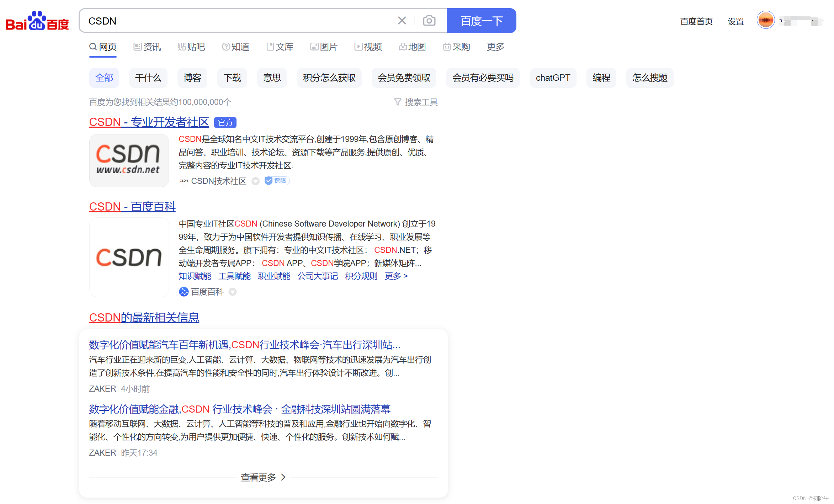
Task: Open the Baike CSDN logo thumbnail
Action: click(129, 257)
